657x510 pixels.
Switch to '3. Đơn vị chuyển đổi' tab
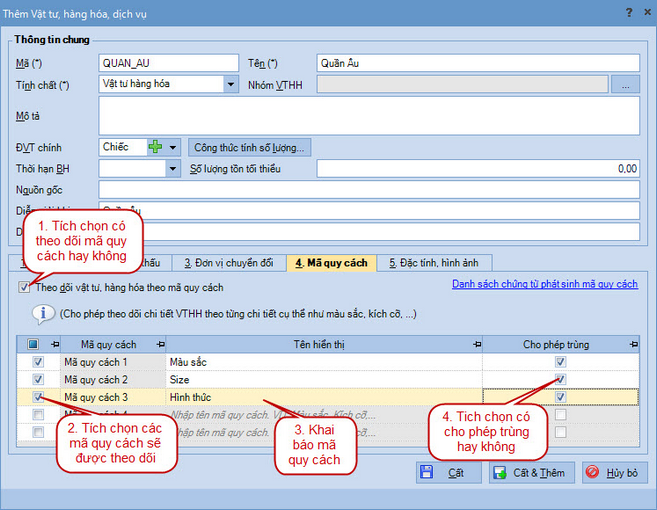point(229,263)
